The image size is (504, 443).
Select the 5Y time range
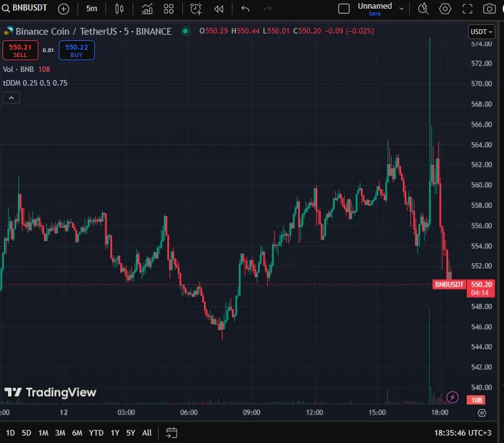[131, 433]
